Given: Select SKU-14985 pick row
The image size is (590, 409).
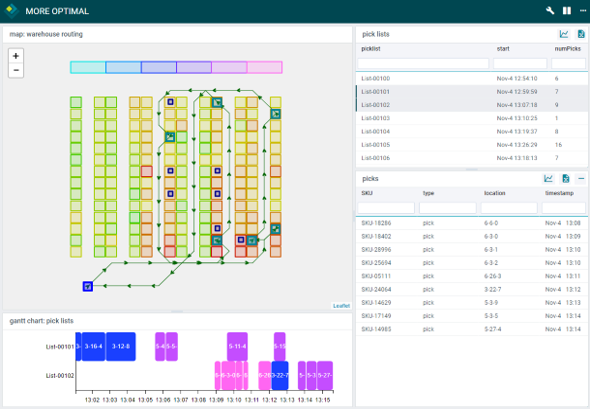Looking at the screenshot, I should pos(471,329).
